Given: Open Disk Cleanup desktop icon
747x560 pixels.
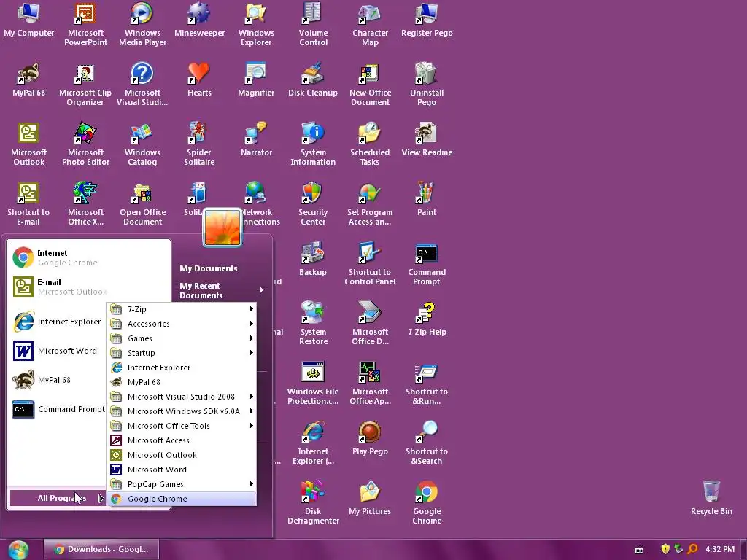Looking at the screenshot, I should click(x=313, y=79).
